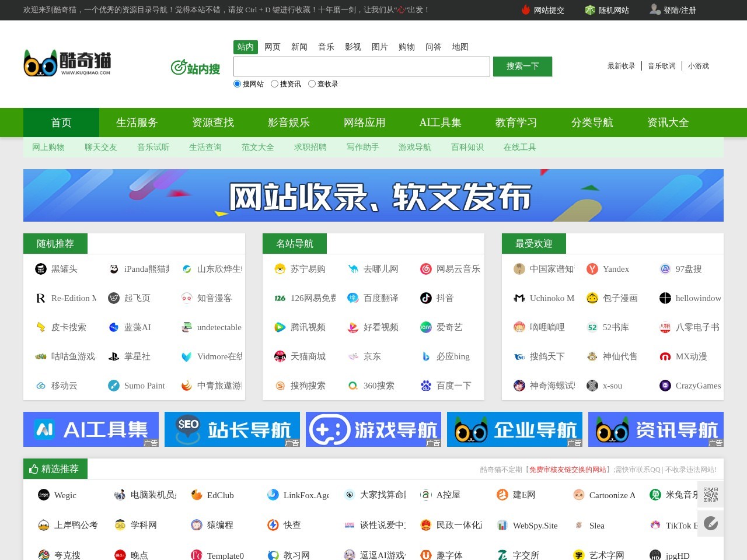Switch to the 网页 search tab

tap(273, 47)
